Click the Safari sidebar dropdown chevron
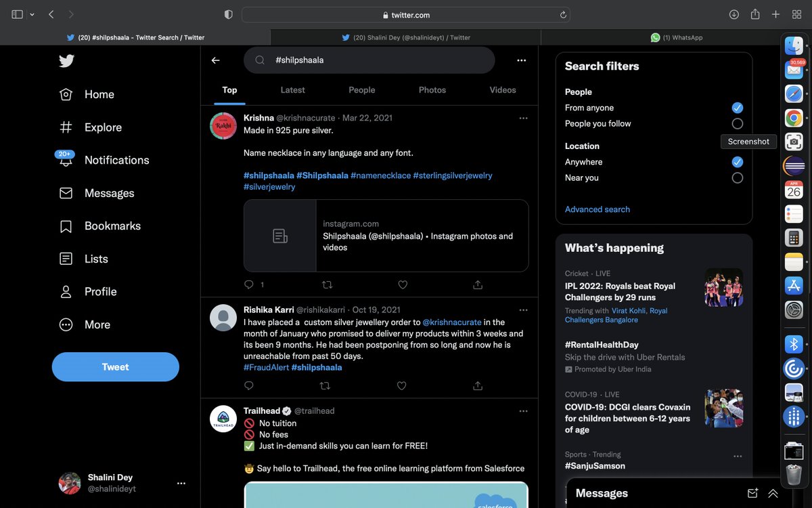The image size is (812, 508). click(x=32, y=14)
